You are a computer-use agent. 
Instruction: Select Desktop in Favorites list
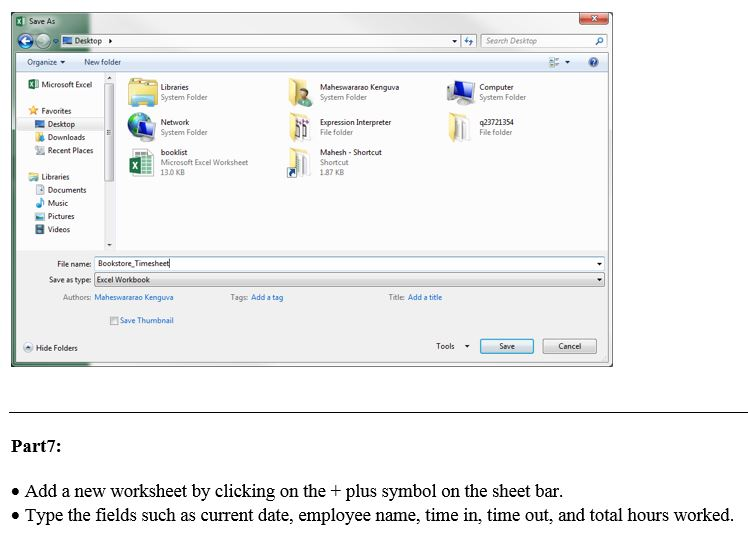click(61, 124)
